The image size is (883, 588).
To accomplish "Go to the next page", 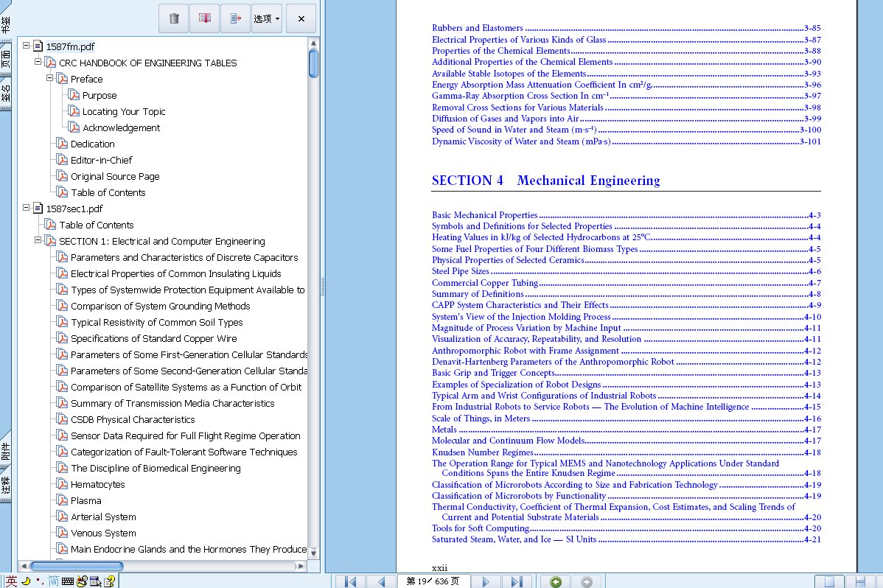I will (486, 581).
